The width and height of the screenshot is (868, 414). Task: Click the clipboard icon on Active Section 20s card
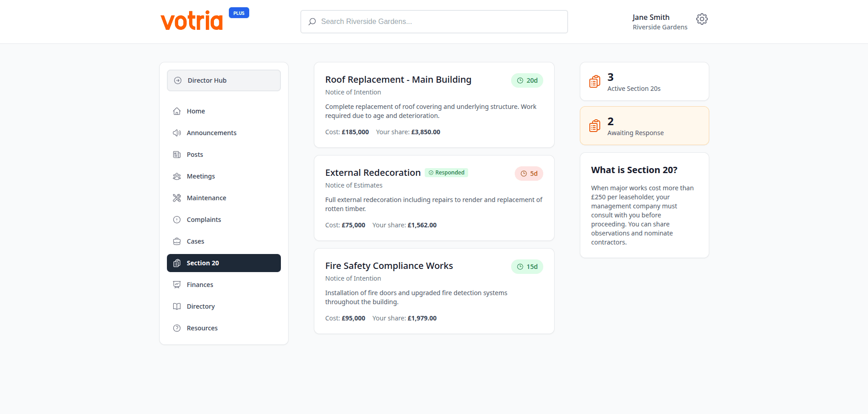tap(594, 81)
